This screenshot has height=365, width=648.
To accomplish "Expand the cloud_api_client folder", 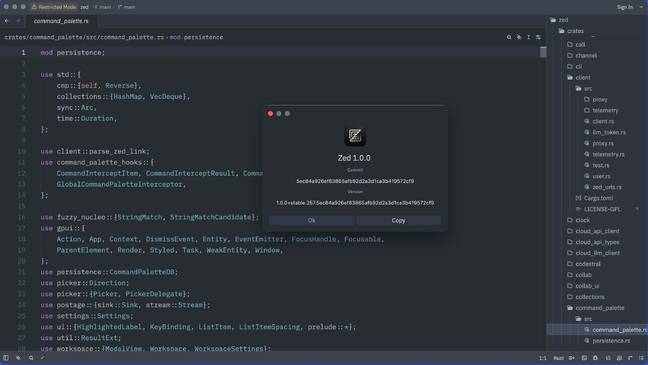I will click(x=593, y=231).
